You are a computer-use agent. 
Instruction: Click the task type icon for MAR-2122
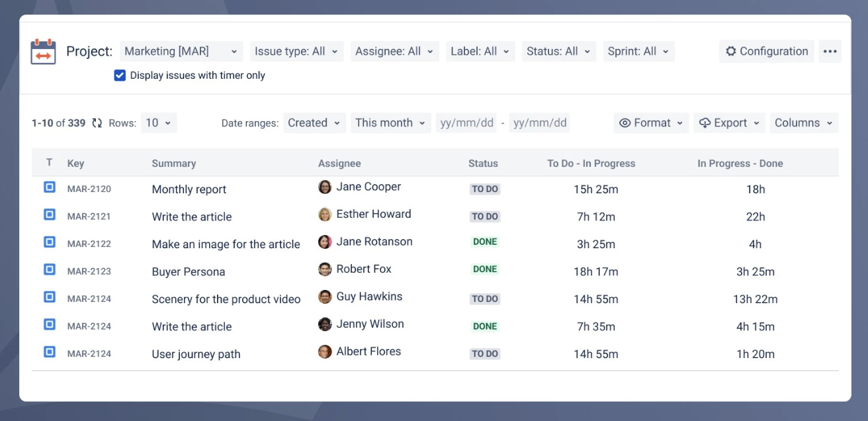tap(50, 242)
